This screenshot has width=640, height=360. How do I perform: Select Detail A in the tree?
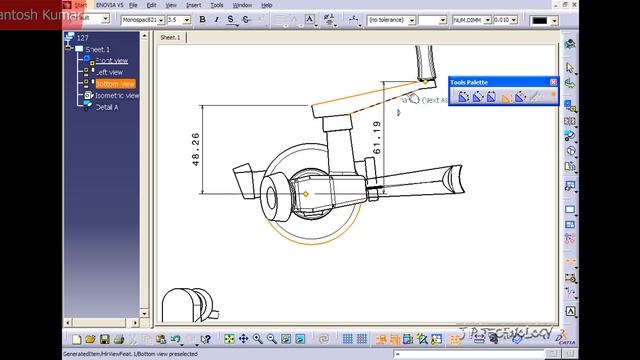click(107, 107)
